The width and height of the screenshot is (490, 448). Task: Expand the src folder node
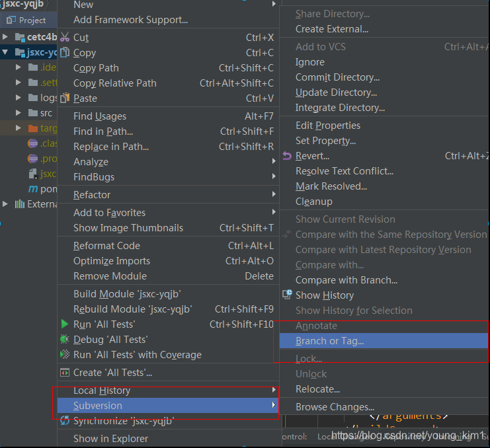[18, 113]
